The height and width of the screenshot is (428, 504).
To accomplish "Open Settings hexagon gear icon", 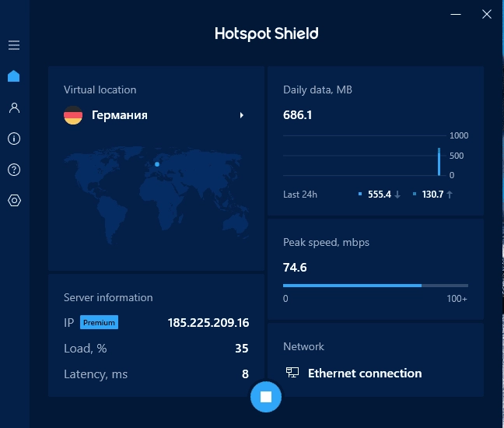I will pos(14,200).
